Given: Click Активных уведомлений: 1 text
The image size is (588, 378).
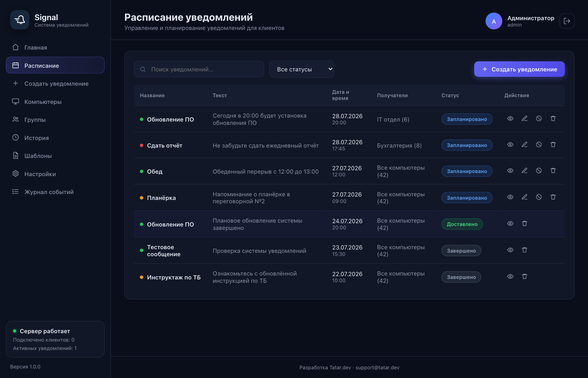Looking at the screenshot, I should tap(45, 348).
